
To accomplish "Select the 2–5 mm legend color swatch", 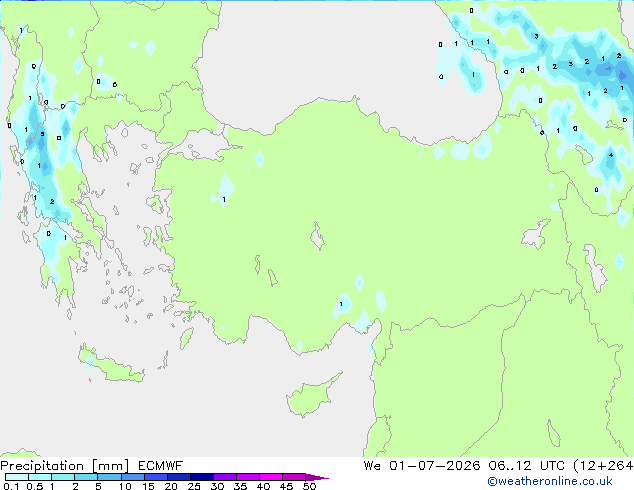I will point(86,477).
